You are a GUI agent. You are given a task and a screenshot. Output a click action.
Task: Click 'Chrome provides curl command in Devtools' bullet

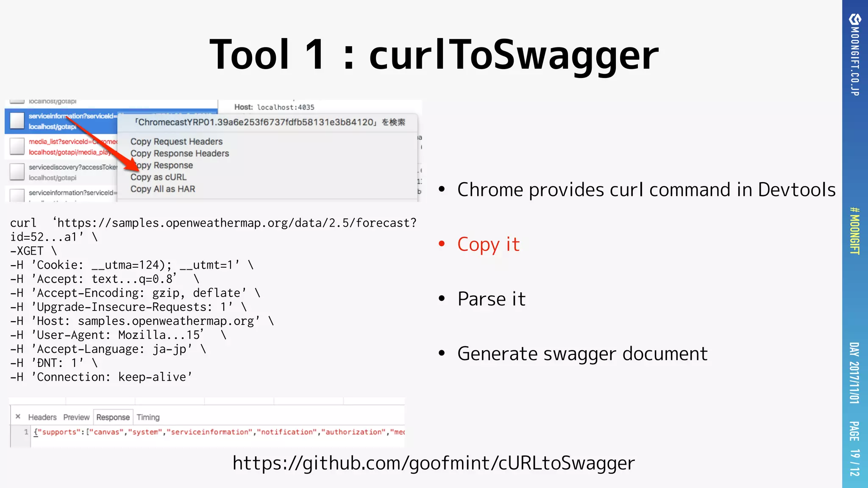646,190
